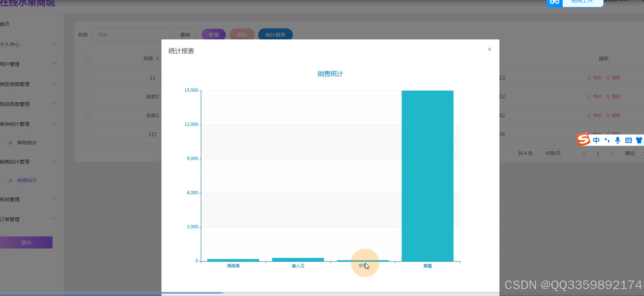Click 修改 in the second row
Viewport: 644px width, 296px height.
[x=595, y=97]
